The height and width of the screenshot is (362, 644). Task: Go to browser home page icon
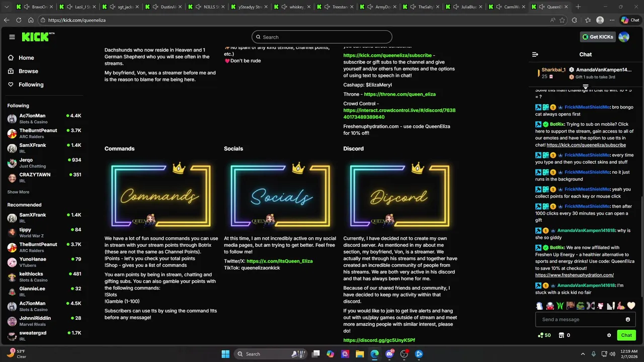click(x=31, y=20)
